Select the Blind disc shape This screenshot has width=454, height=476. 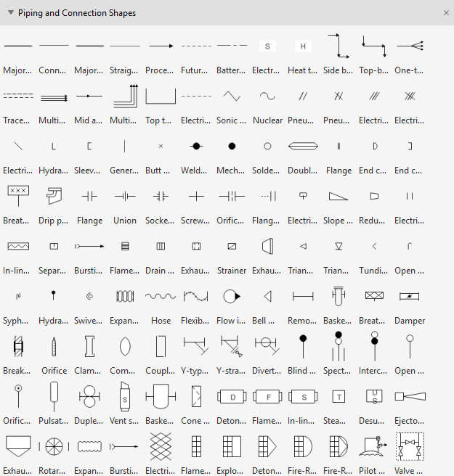[x=303, y=346]
